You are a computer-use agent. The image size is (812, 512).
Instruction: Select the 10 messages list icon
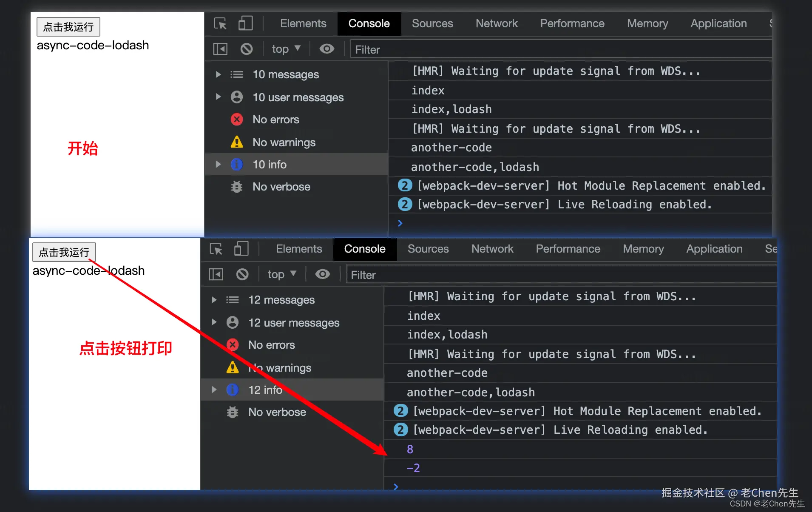[x=237, y=75]
